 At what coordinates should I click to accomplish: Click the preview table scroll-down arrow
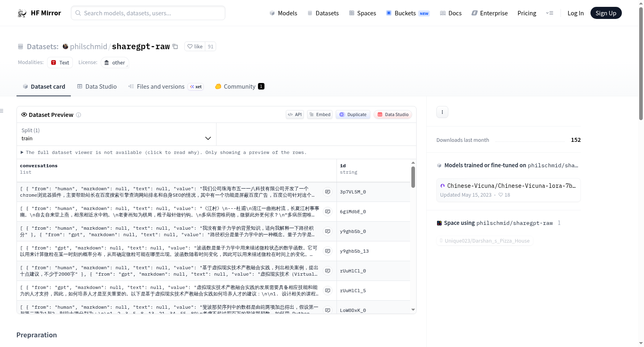(413, 310)
